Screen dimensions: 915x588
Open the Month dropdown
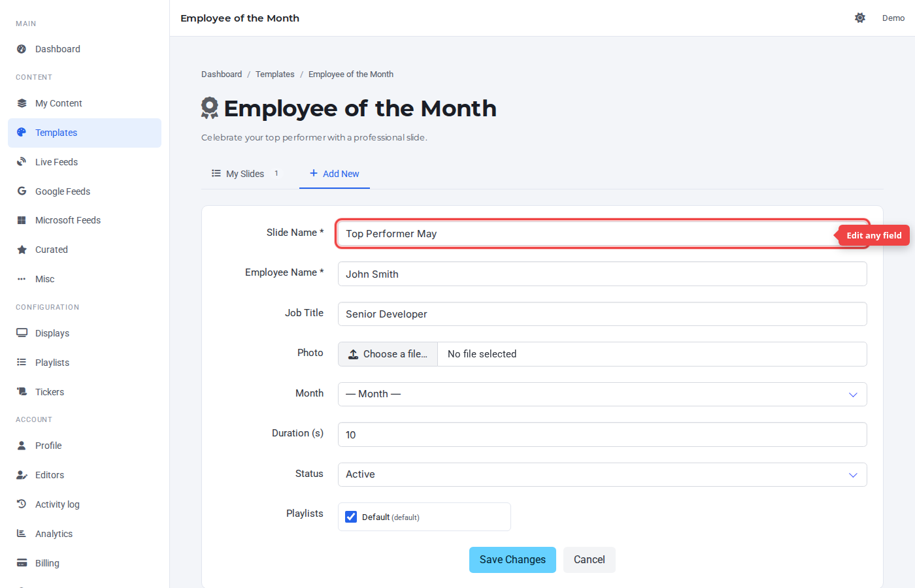pos(602,394)
